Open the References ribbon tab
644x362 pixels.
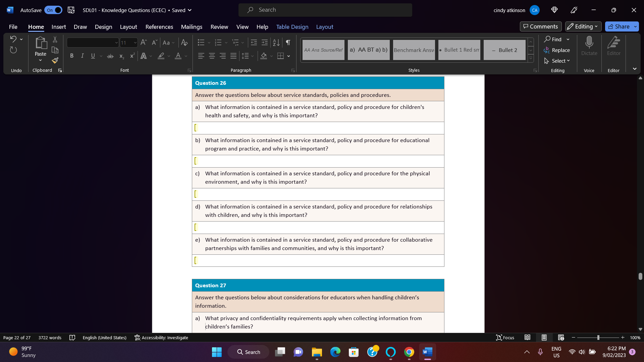(x=159, y=27)
